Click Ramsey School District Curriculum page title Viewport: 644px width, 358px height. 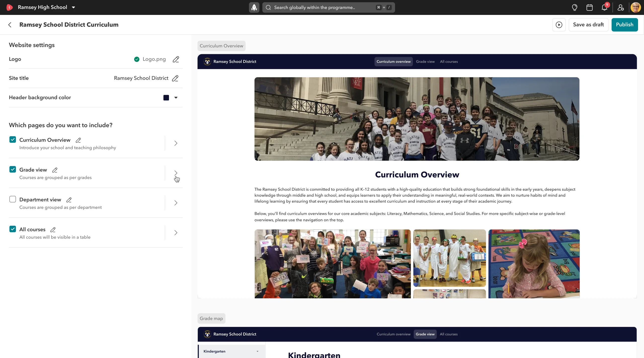[x=69, y=25]
